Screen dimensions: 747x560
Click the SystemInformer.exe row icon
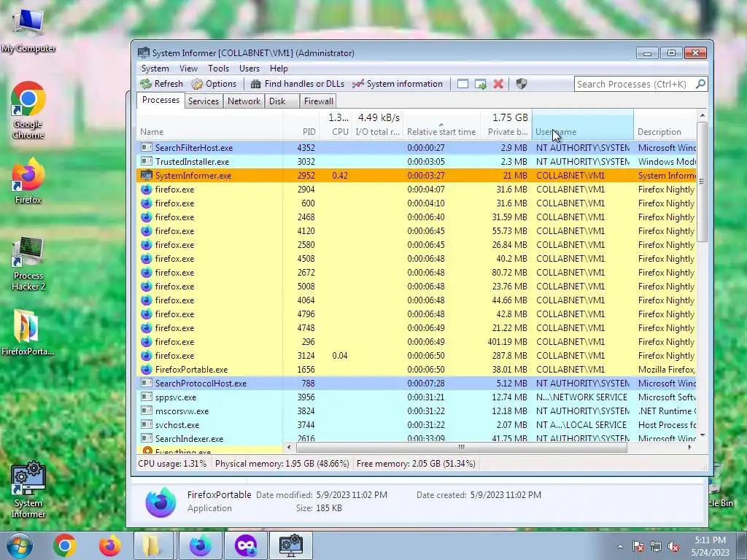(x=146, y=175)
